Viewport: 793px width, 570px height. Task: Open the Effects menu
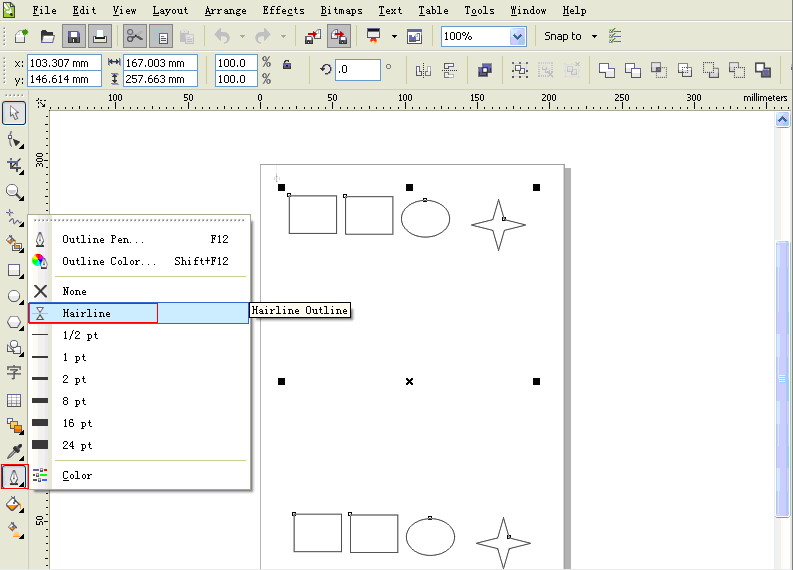[x=283, y=10]
